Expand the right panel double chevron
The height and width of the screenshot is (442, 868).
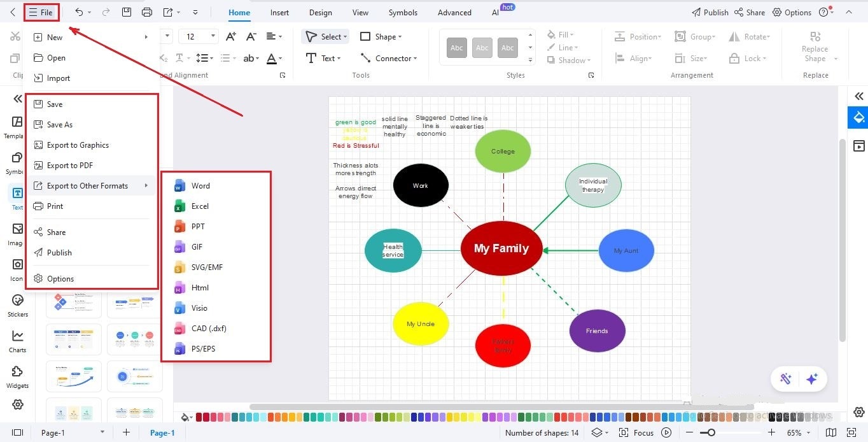[x=859, y=96]
